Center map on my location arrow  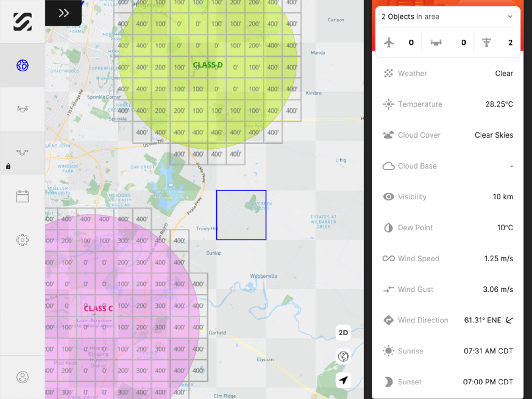click(343, 380)
